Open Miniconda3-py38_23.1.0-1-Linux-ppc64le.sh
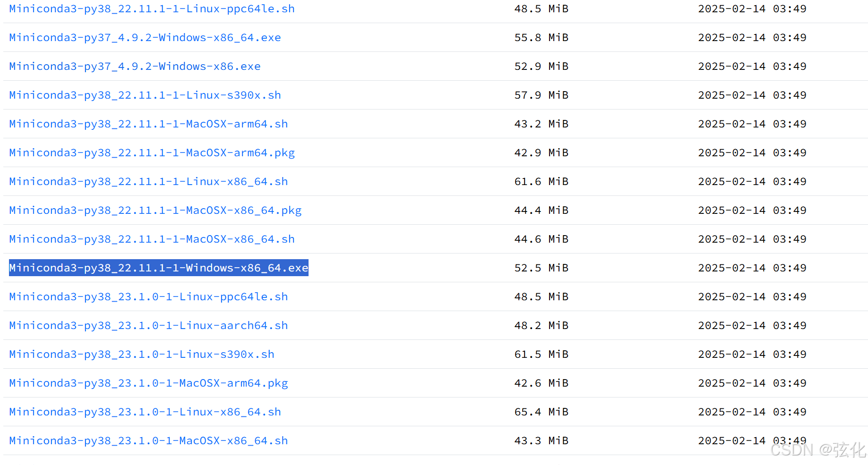 coord(148,297)
